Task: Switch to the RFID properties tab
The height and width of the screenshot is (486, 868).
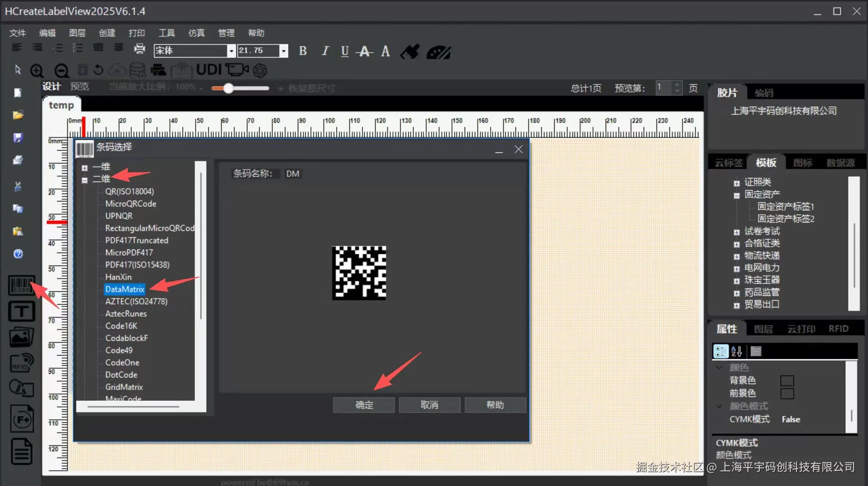Action: click(x=838, y=329)
